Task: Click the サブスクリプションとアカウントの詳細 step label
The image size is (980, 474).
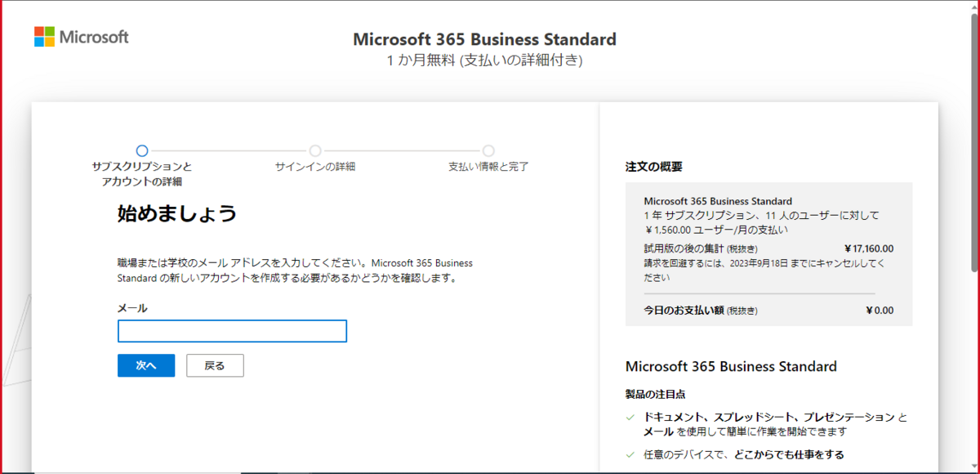Action: [142, 174]
